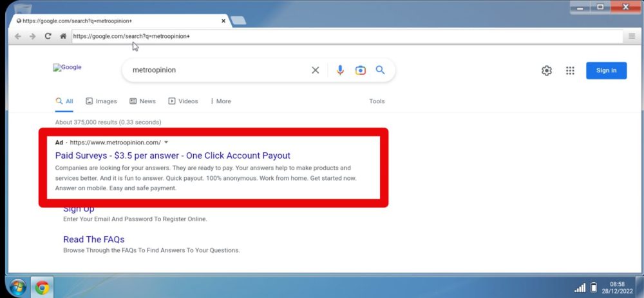Screen dimensions: 644x298
Task: Open the Sign Up sitelink
Action: 79,210
